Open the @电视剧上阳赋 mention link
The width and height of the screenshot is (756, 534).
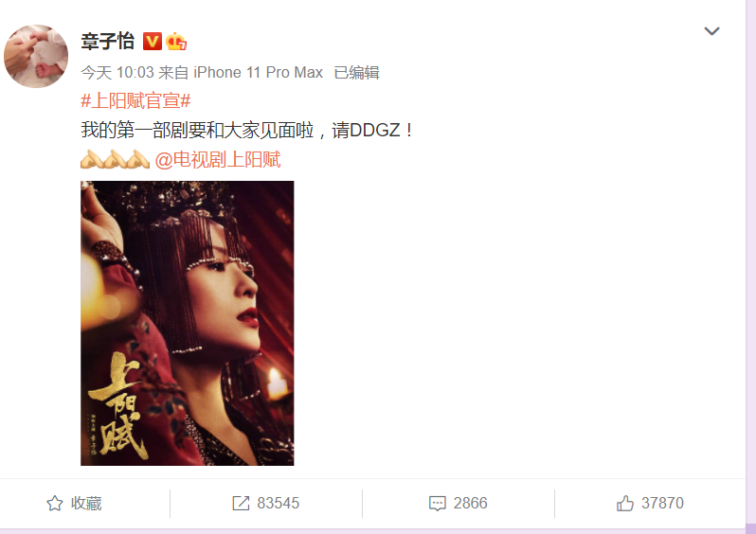218,159
